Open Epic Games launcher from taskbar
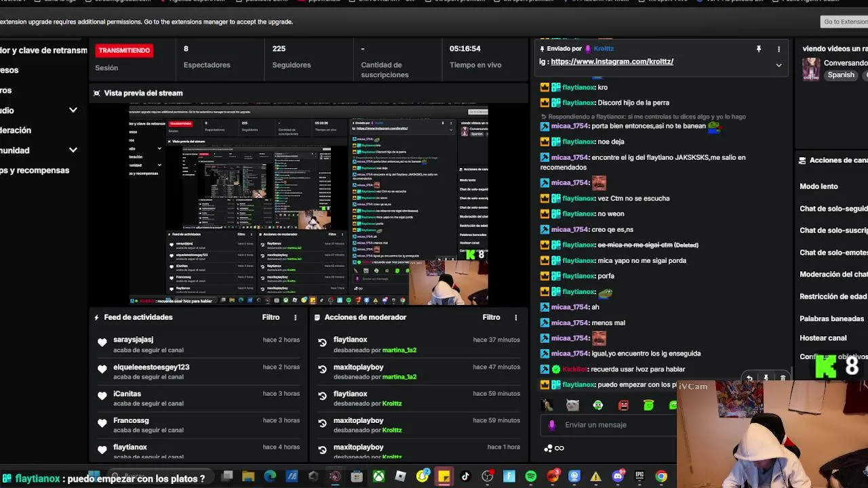Image resolution: width=868 pixels, height=488 pixels. tap(639, 476)
